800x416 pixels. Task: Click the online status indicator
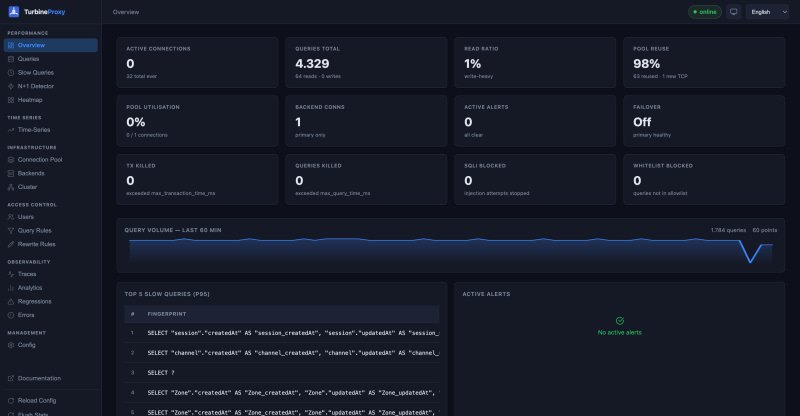(x=705, y=12)
